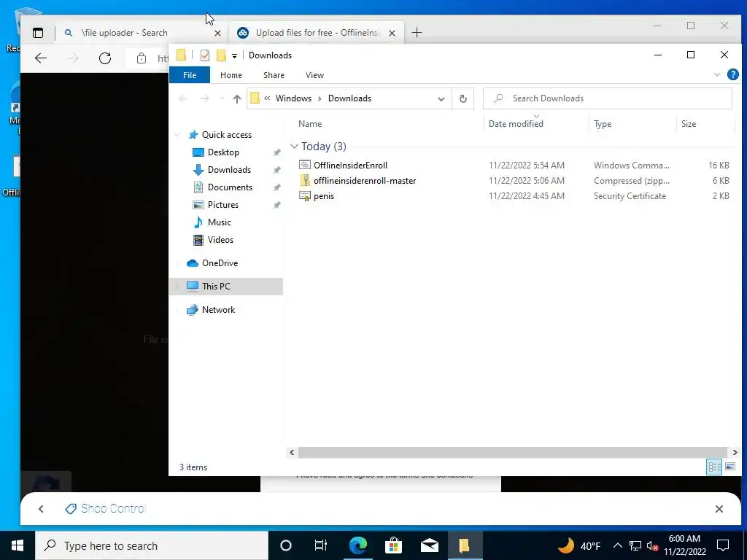Click the file list horizontal scrollbar
Image resolution: width=747 pixels, height=560 pixels.
pyautogui.click(x=512, y=452)
